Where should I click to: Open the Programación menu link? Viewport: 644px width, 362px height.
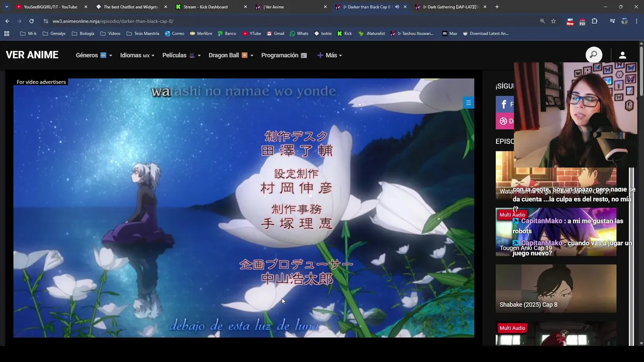[x=284, y=55]
